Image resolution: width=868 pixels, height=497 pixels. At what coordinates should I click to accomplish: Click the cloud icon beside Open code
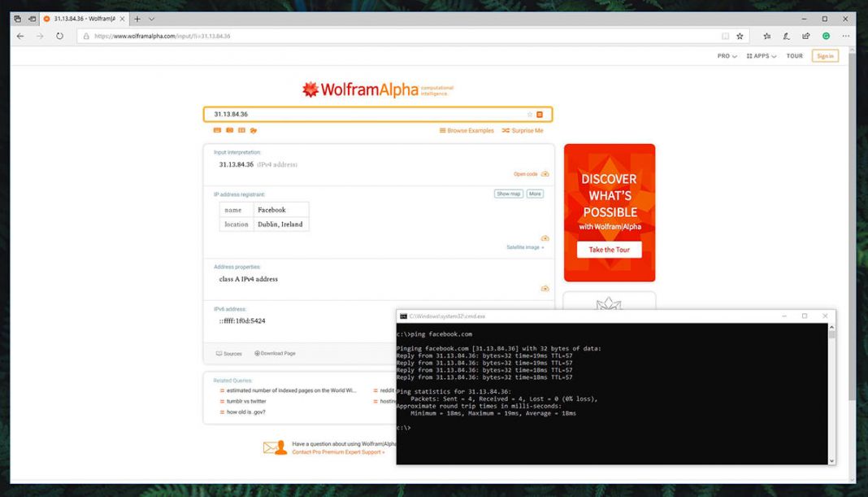545,174
